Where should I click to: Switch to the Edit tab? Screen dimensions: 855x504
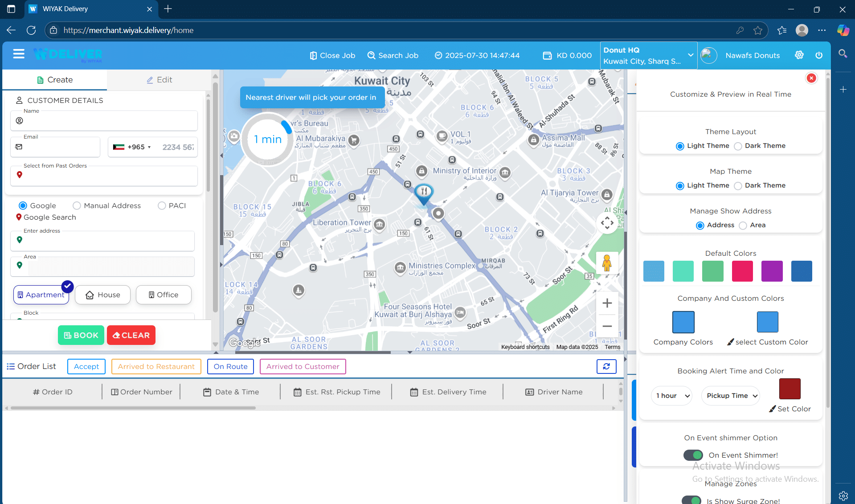pyautogui.click(x=159, y=80)
